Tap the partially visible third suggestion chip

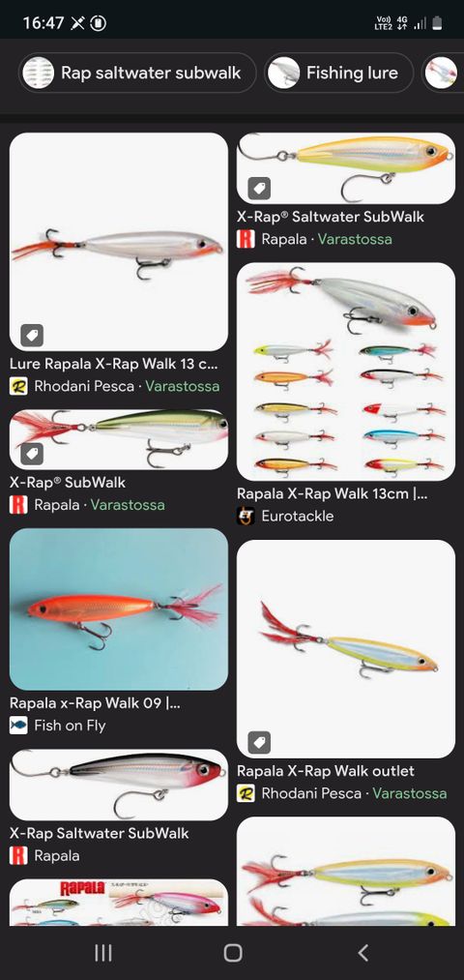pyautogui.click(x=443, y=74)
